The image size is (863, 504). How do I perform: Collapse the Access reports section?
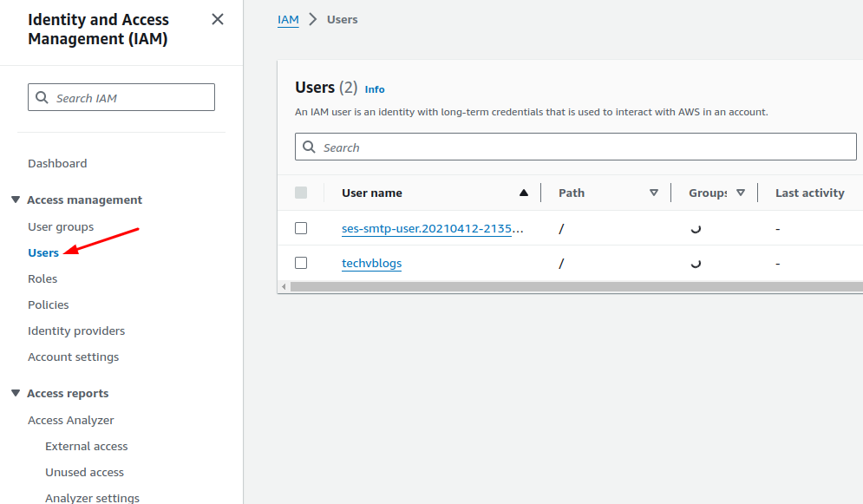(15, 392)
